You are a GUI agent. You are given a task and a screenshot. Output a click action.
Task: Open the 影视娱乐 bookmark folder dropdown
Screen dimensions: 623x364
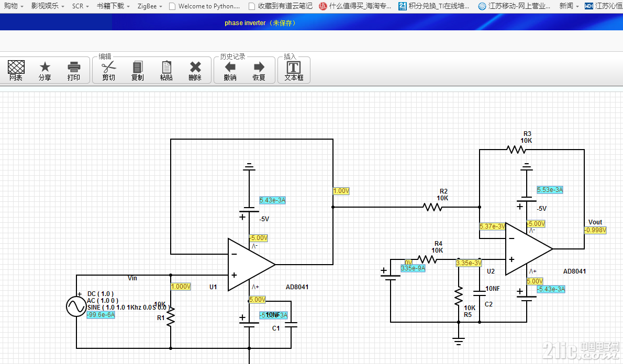click(x=48, y=6)
